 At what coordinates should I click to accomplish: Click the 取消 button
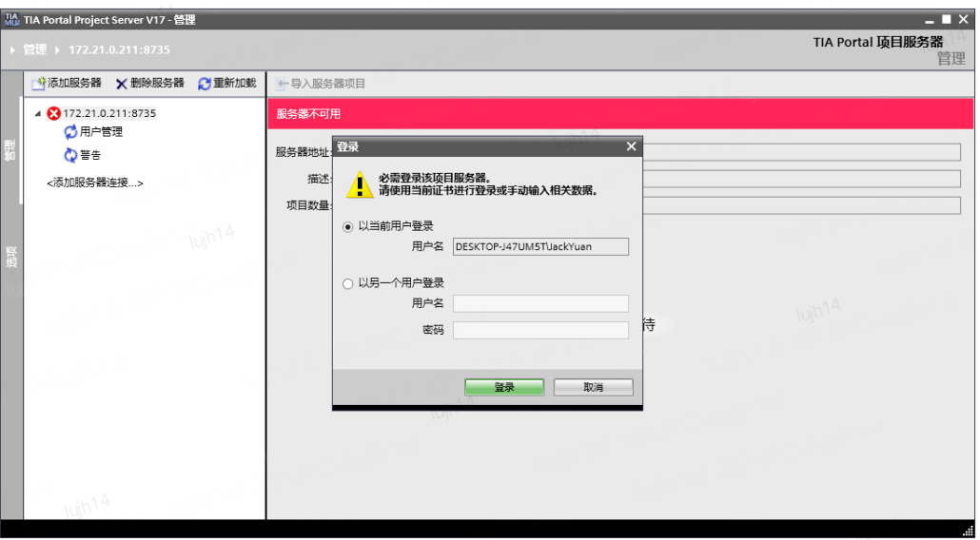pyautogui.click(x=593, y=387)
